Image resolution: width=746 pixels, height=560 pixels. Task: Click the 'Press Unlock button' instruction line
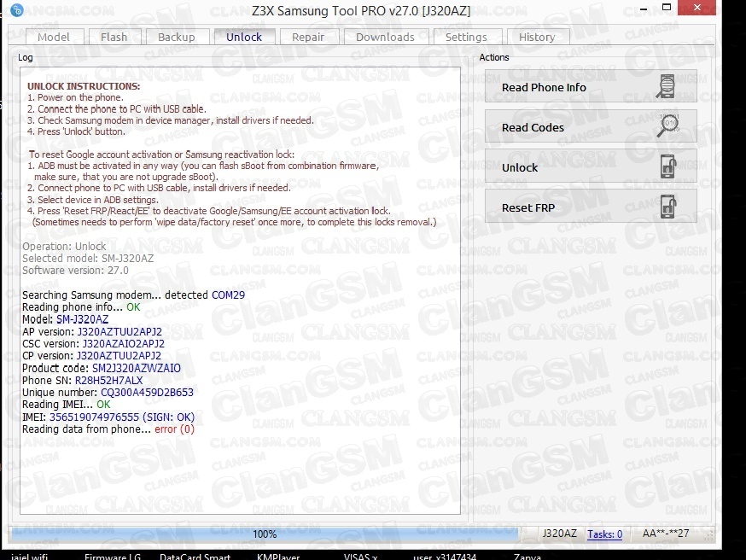76,131
